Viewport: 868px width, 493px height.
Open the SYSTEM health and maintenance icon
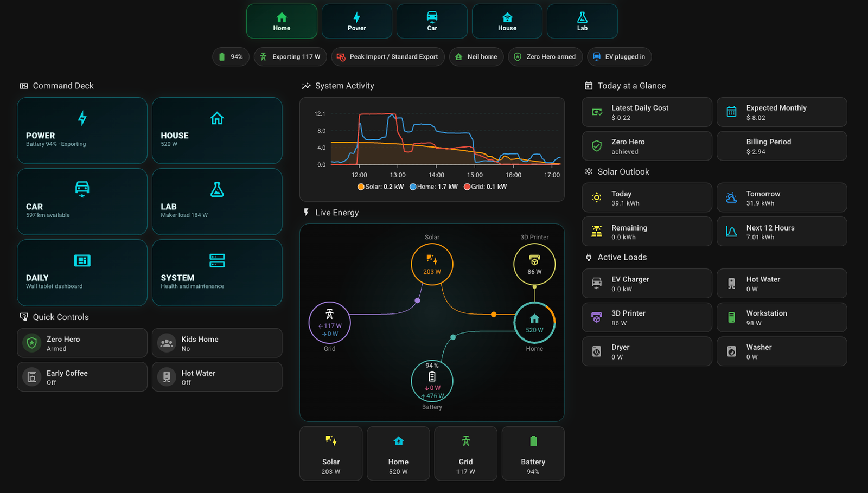217,260
